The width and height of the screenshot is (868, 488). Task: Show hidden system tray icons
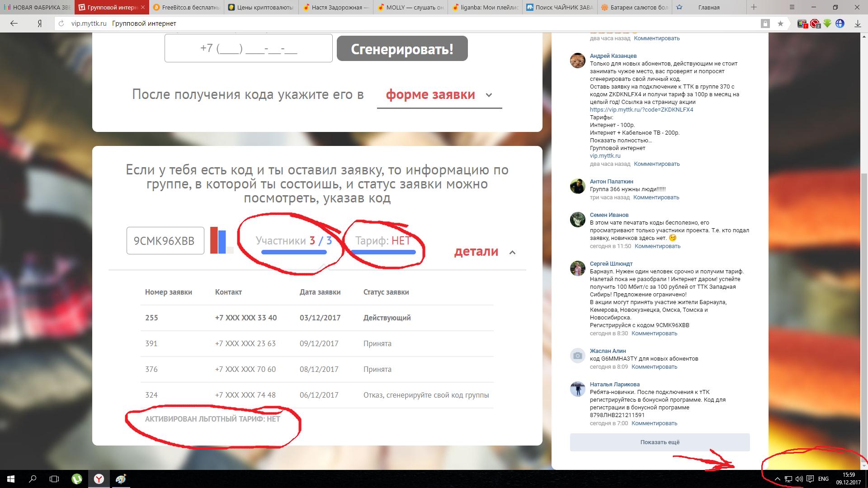click(777, 479)
